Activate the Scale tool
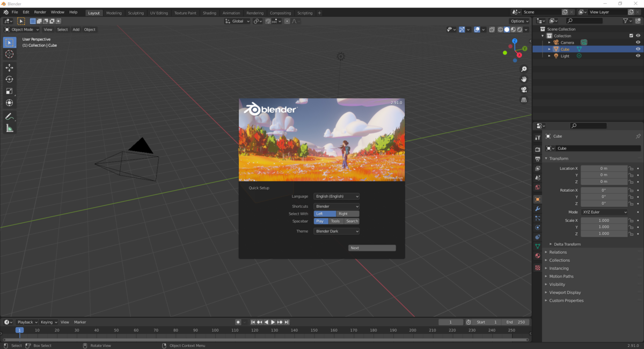The image size is (644, 349). click(x=9, y=91)
